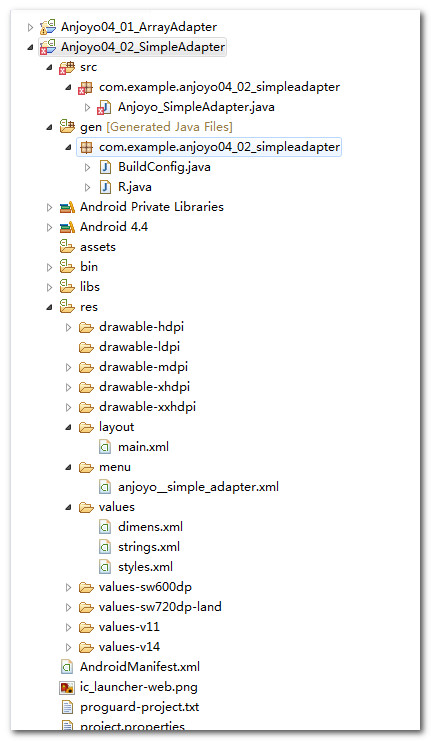This screenshot has height=741, width=431.
Task: Click the main.xml layout file icon
Action: (x=105, y=447)
